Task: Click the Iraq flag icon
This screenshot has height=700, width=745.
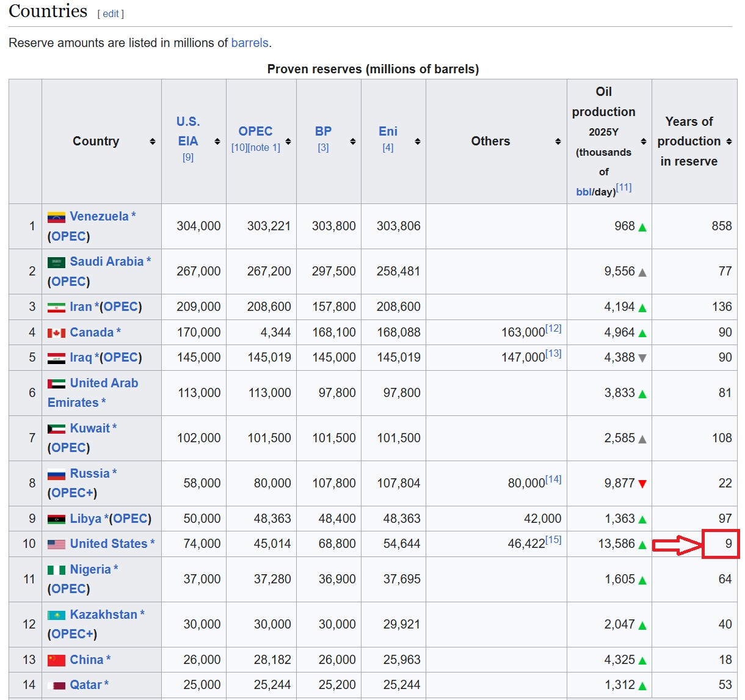Action: point(56,358)
